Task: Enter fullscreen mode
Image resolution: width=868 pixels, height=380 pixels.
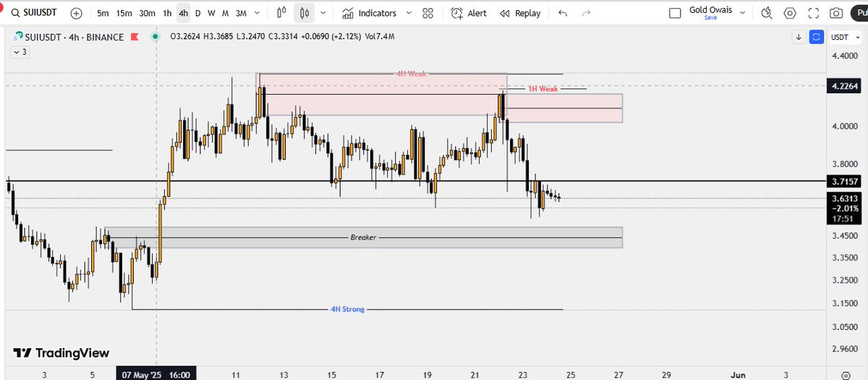Action: point(813,13)
